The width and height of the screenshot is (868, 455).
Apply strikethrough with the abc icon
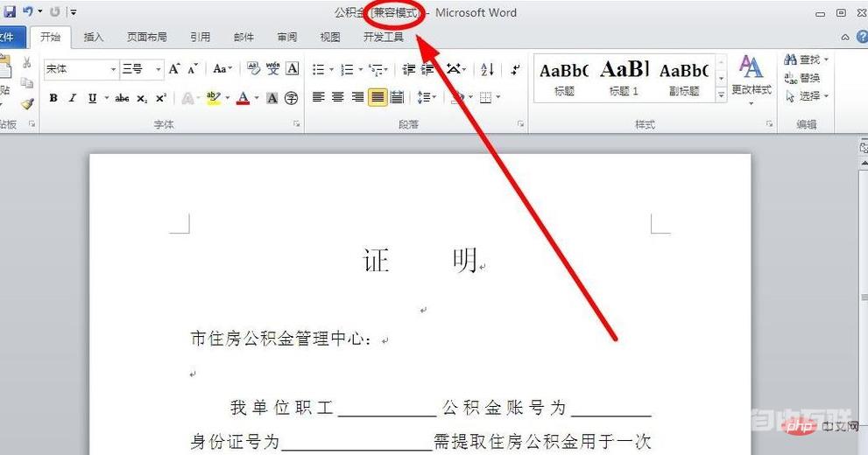pos(122,98)
